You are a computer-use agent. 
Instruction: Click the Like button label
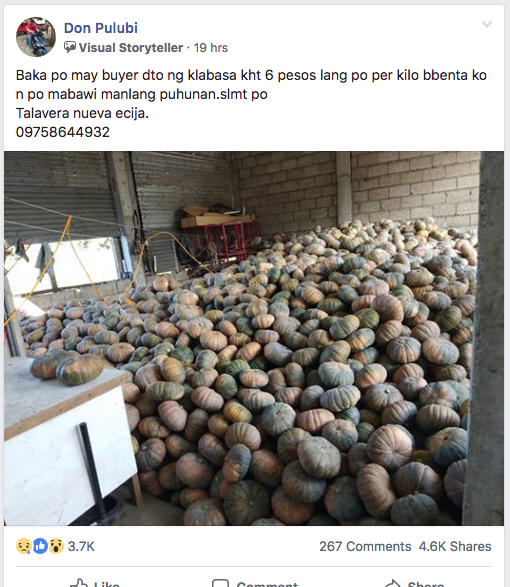point(107,584)
